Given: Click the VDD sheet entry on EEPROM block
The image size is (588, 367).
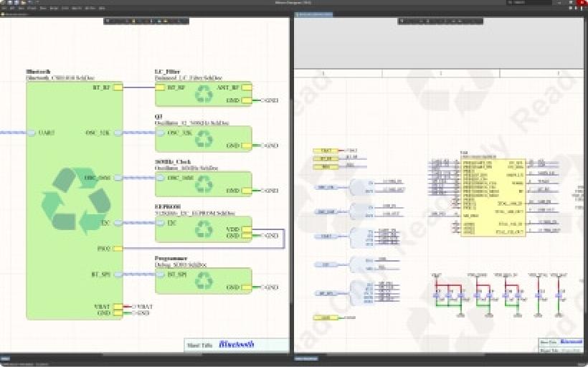Looking at the screenshot, I should (247, 229).
